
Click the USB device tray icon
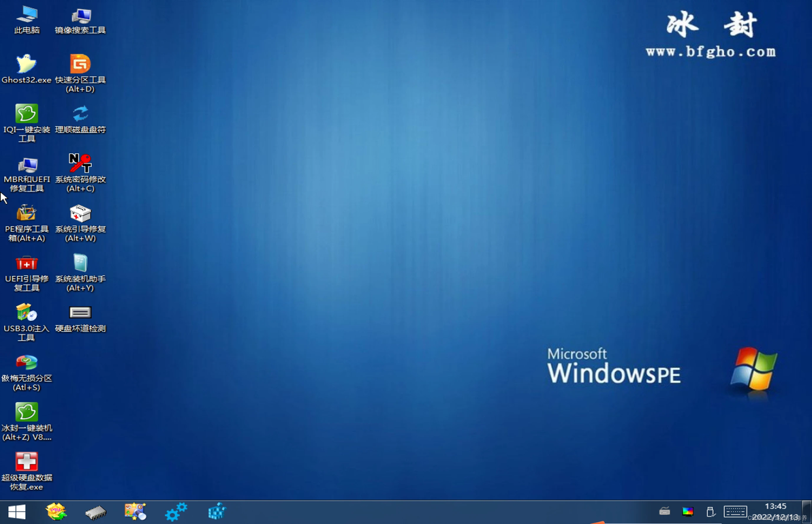[710, 512]
